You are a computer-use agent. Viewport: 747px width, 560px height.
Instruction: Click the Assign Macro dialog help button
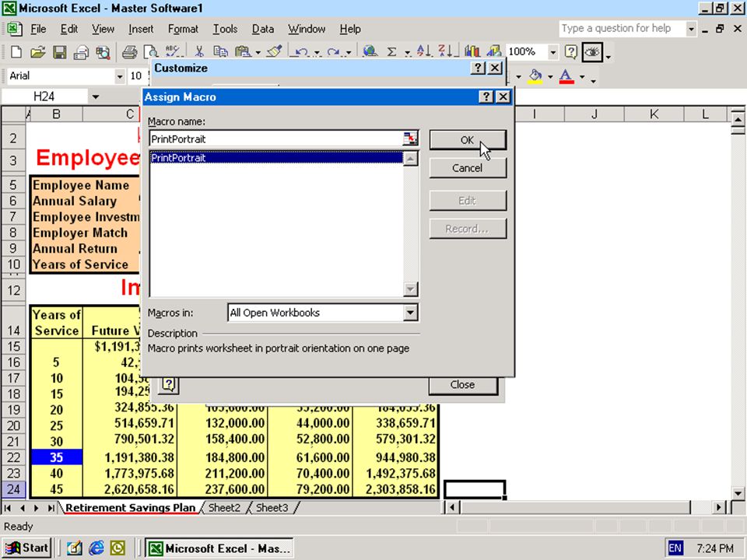486,96
